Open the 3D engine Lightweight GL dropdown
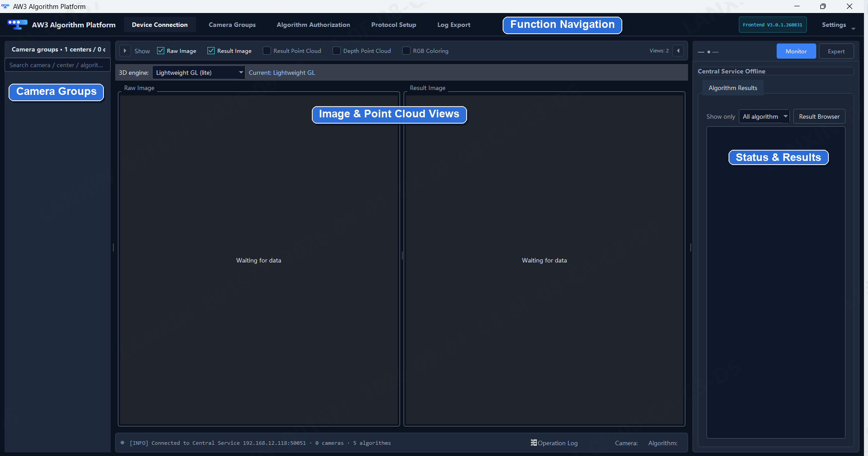 tap(198, 72)
